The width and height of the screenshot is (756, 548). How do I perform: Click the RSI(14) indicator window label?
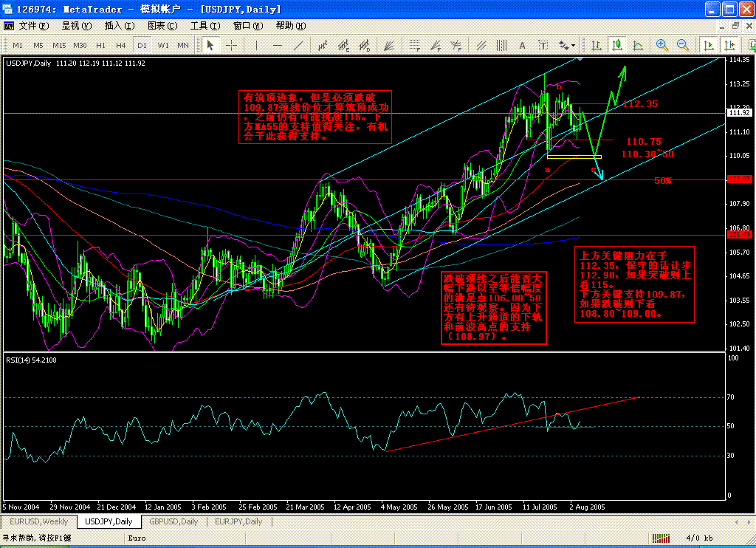tap(31, 360)
